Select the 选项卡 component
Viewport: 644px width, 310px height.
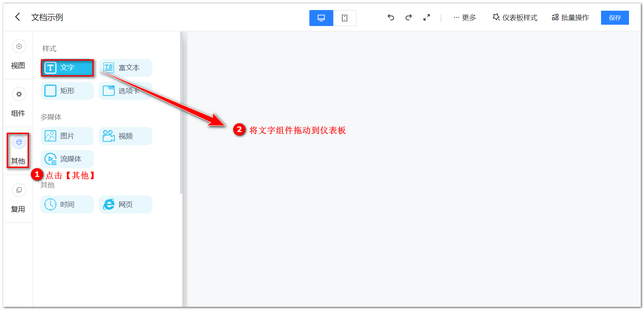[125, 91]
